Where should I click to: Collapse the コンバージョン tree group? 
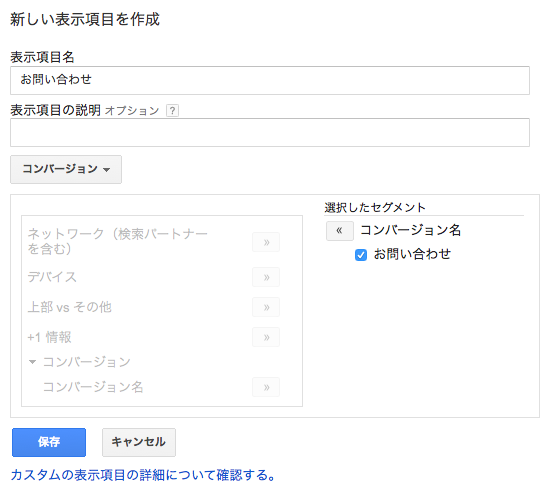click(x=32, y=362)
